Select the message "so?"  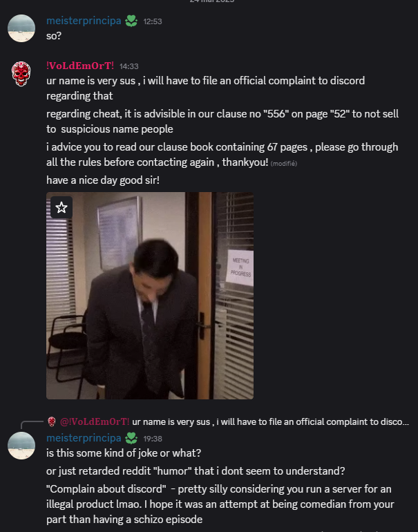(54, 36)
